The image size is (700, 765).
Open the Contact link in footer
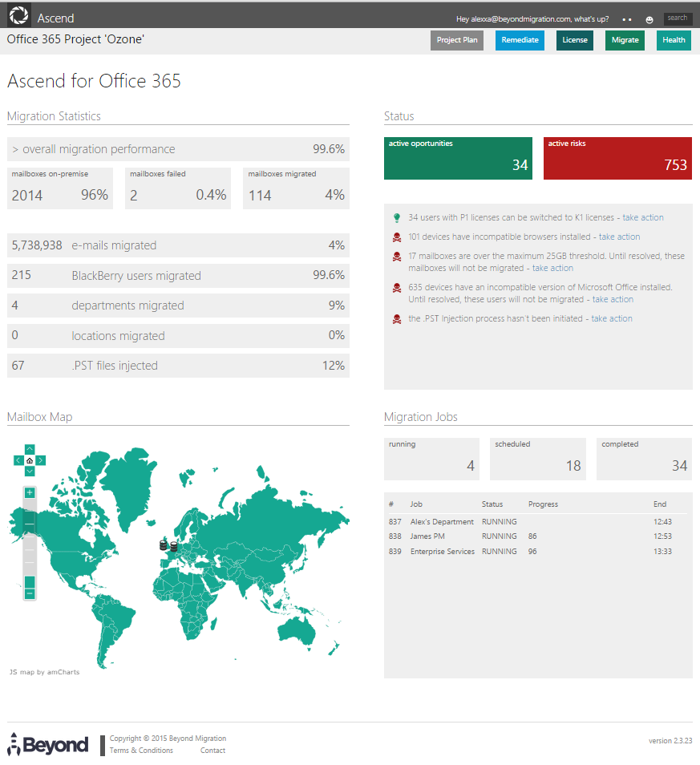click(x=212, y=751)
